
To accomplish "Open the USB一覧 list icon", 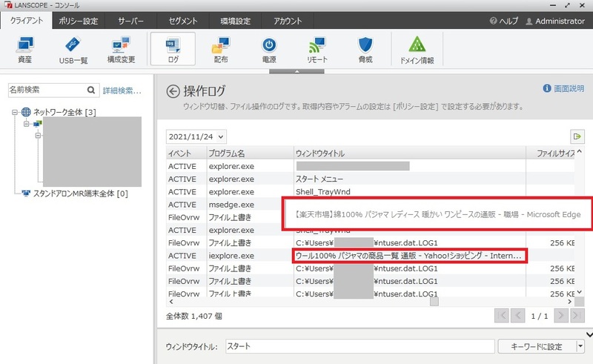I will [73, 50].
